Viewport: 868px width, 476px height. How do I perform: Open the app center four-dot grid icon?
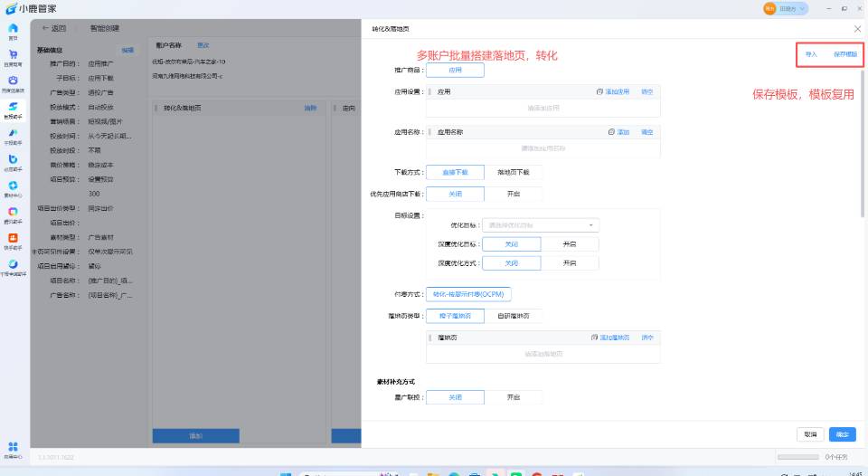tap(13, 447)
